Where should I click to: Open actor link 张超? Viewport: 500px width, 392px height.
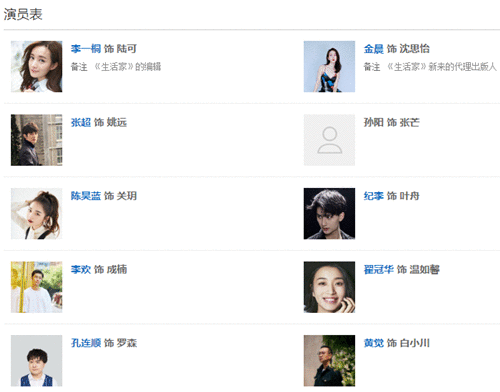pyautogui.click(x=81, y=122)
